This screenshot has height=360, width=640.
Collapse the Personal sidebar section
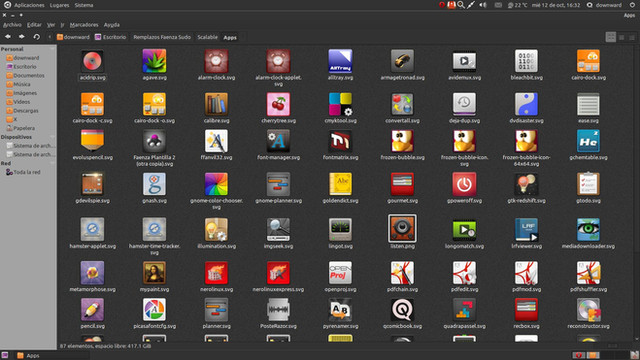point(52,49)
